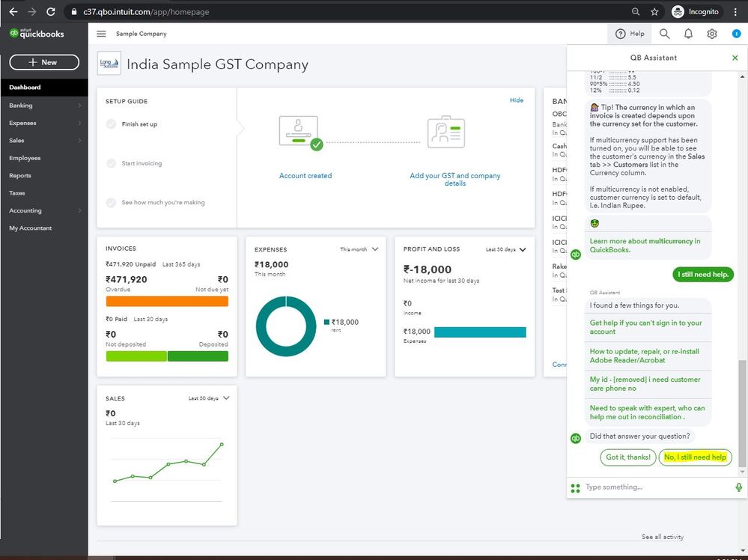Open Profit and Loss Last 30 days dropdown
Image resolution: width=748 pixels, height=560 pixels.
(x=505, y=249)
